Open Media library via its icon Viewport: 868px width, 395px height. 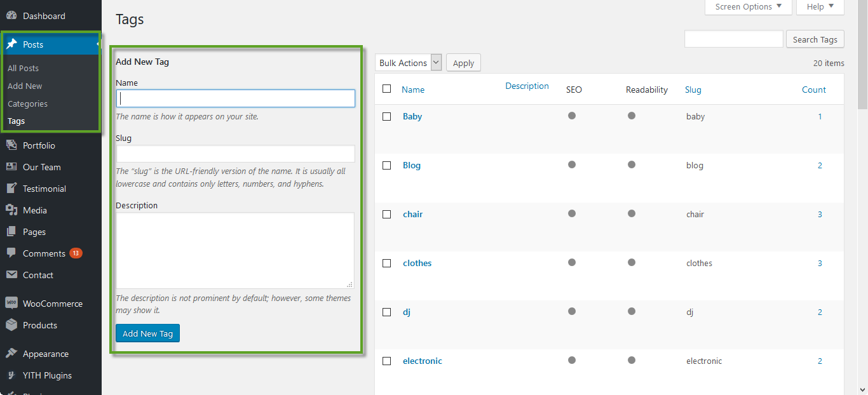coord(11,210)
